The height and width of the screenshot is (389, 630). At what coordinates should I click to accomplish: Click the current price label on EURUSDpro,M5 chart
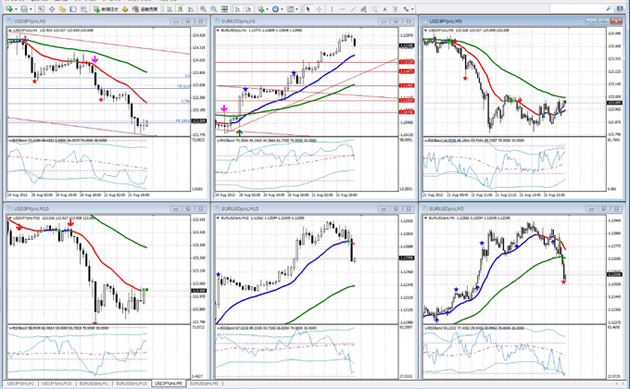(x=614, y=274)
